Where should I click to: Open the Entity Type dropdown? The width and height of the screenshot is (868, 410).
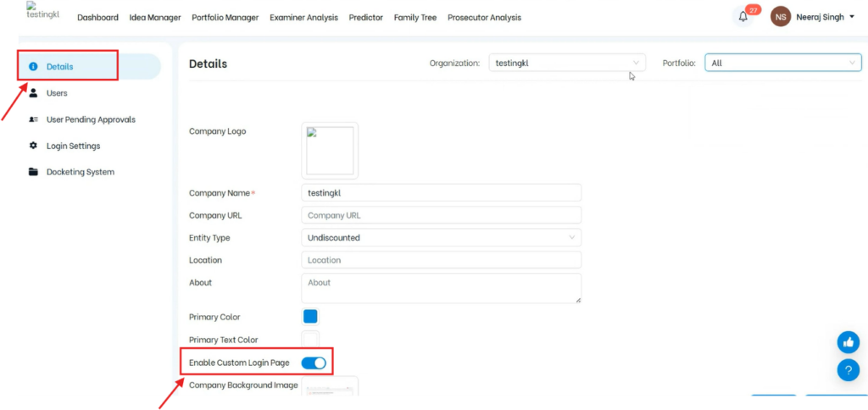(x=441, y=238)
